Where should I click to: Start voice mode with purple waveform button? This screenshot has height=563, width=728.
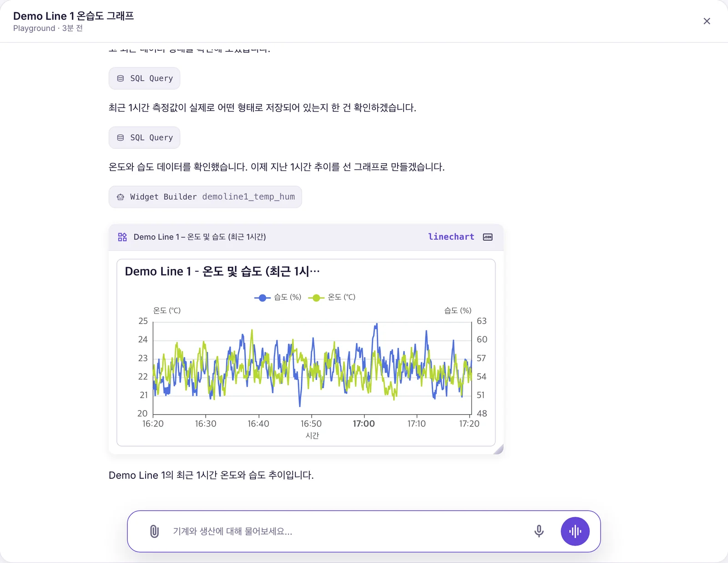click(575, 531)
